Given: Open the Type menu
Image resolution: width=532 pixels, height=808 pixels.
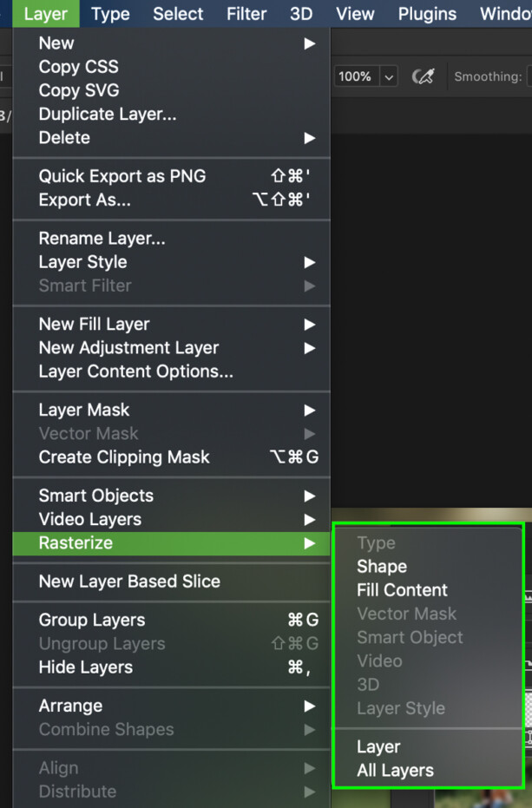Looking at the screenshot, I should coord(110,14).
